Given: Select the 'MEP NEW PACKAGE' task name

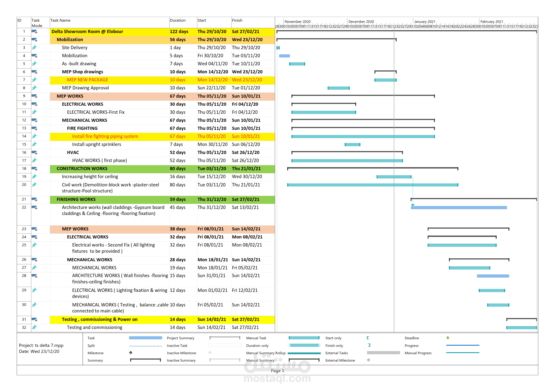Looking at the screenshot, I should 87,80.
